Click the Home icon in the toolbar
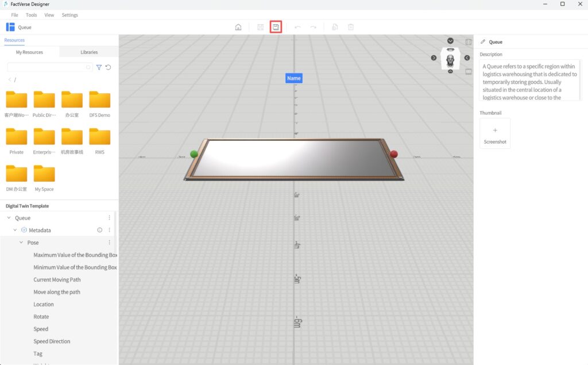 point(238,26)
